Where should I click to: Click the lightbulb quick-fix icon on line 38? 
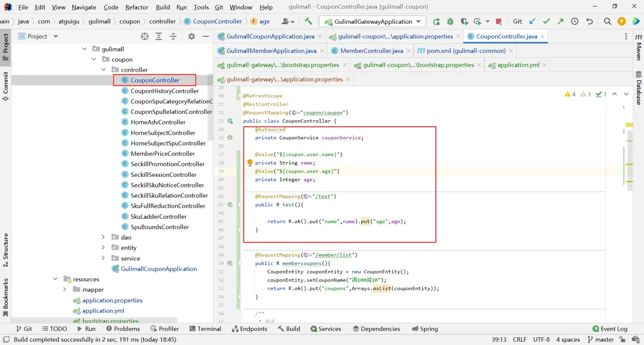pyautogui.click(x=250, y=163)
